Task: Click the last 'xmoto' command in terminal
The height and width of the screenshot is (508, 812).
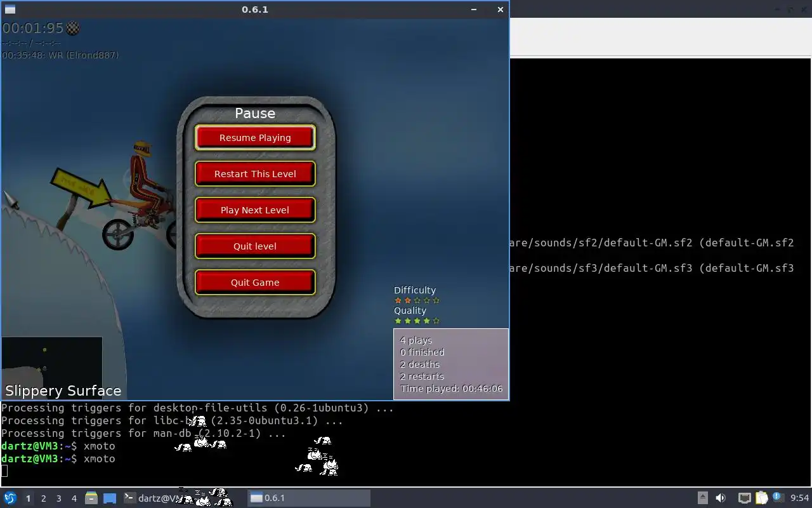Action: (100, 458)
